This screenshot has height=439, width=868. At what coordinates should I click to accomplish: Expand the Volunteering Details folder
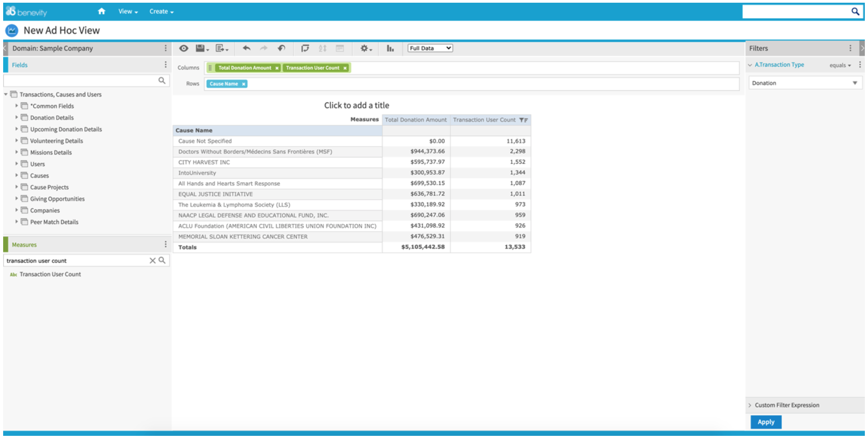(x=17, y=141)
